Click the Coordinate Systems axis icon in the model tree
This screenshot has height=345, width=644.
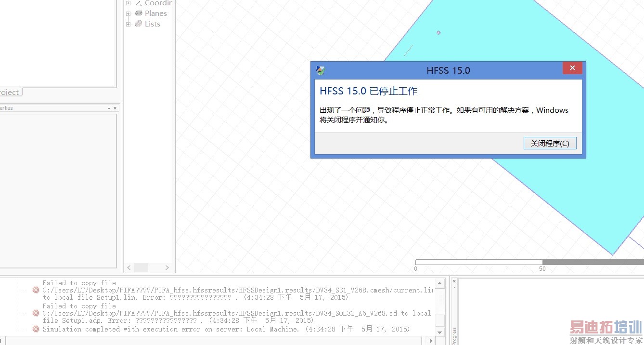point(139,3)
